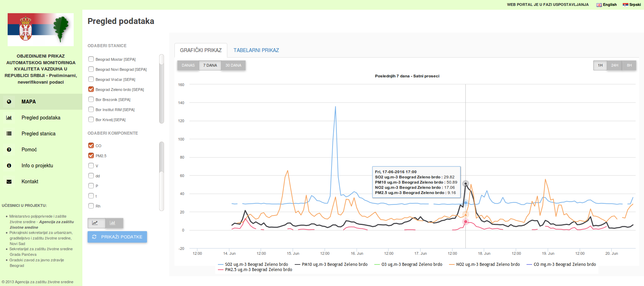Choose the 24H averaging button
The width and height of the screenshot is (644, 286).
click(x=615, y=65)
